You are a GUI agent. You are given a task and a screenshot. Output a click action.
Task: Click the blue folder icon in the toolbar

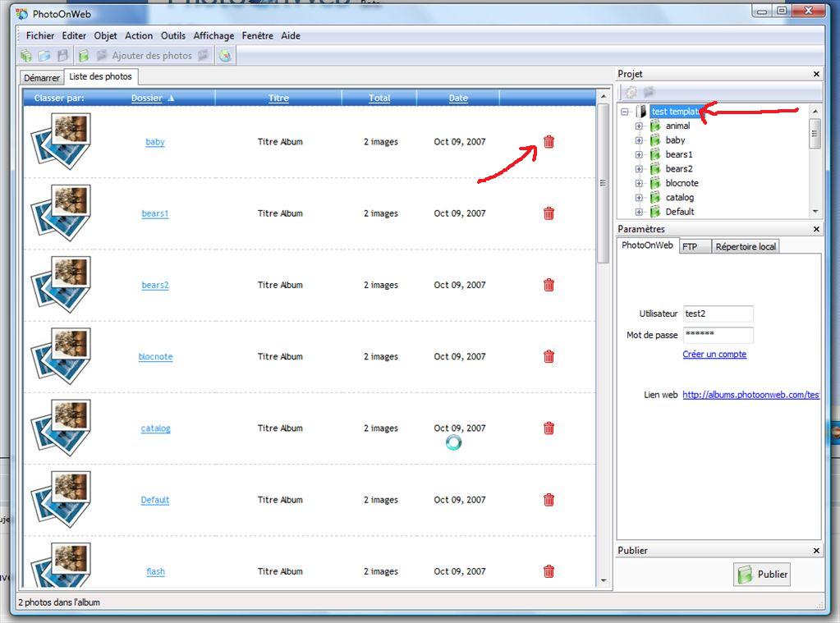(x=44, y=56)
